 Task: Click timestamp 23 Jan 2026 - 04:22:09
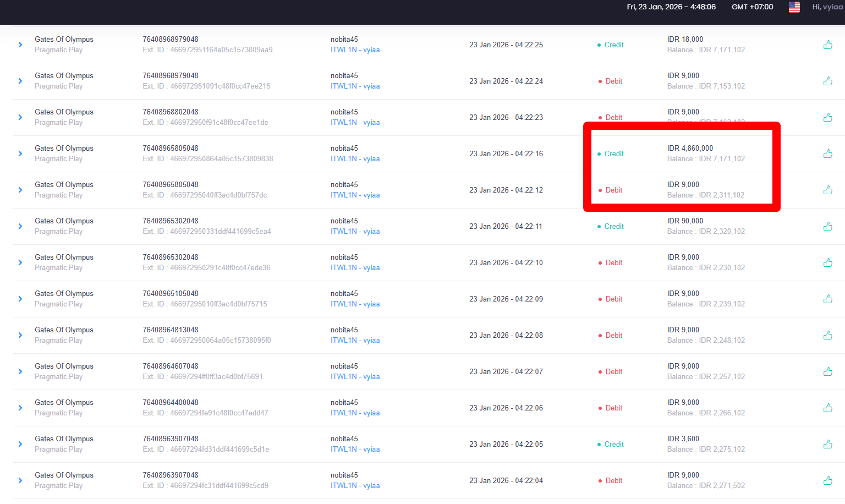click(506, 299)
